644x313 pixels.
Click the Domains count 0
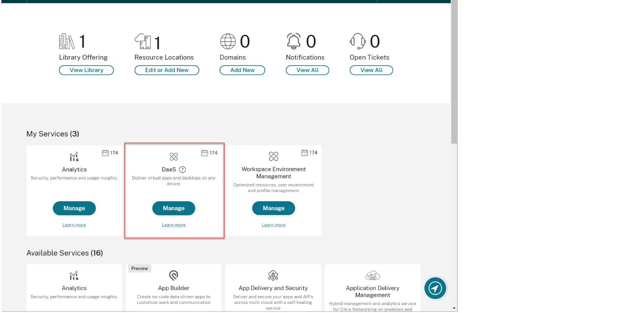pos(245,41)
